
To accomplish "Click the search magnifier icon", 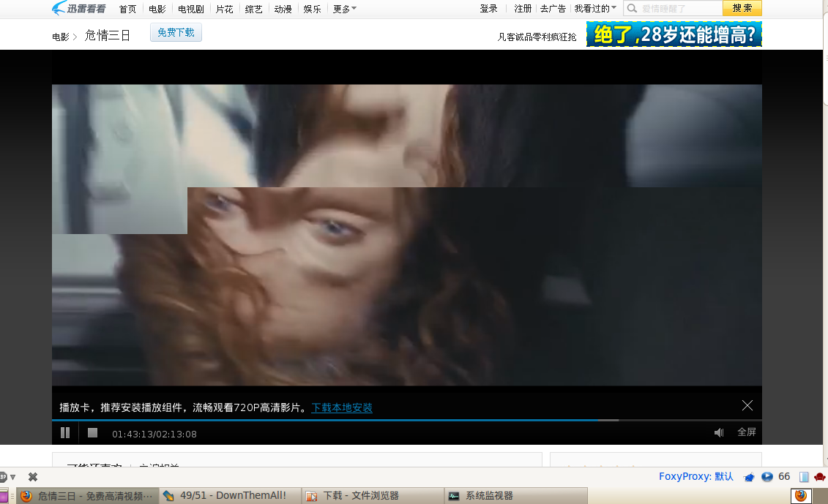I will coord(632,9).
